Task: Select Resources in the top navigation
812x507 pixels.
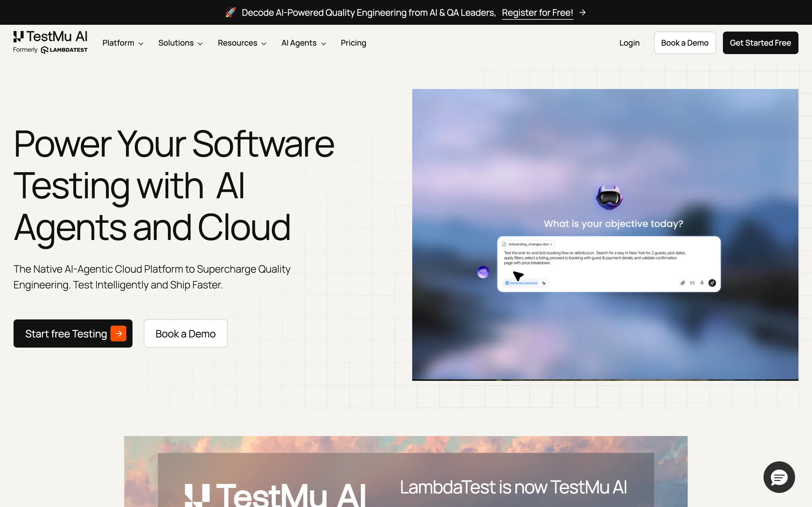Action: (242, 43)
